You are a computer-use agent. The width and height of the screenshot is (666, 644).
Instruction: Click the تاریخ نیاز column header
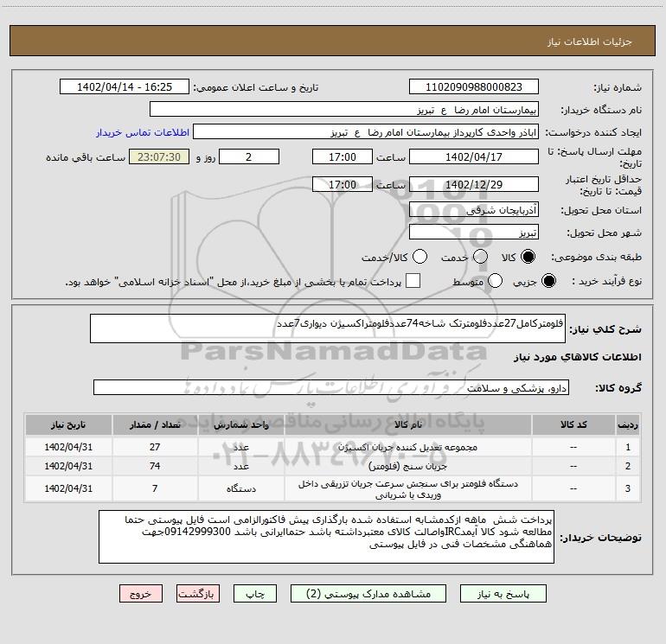pos(68,424)
